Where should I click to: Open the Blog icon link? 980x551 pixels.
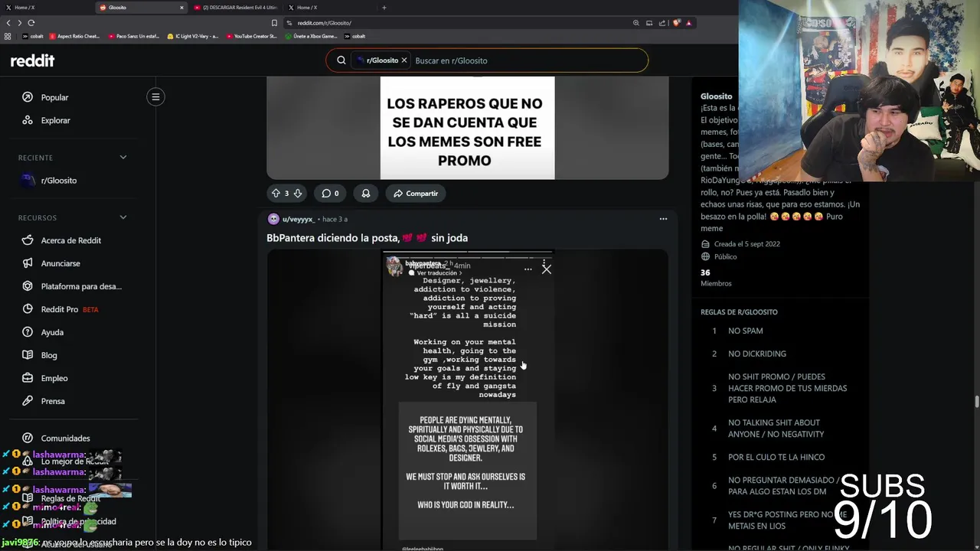point(28,355)
